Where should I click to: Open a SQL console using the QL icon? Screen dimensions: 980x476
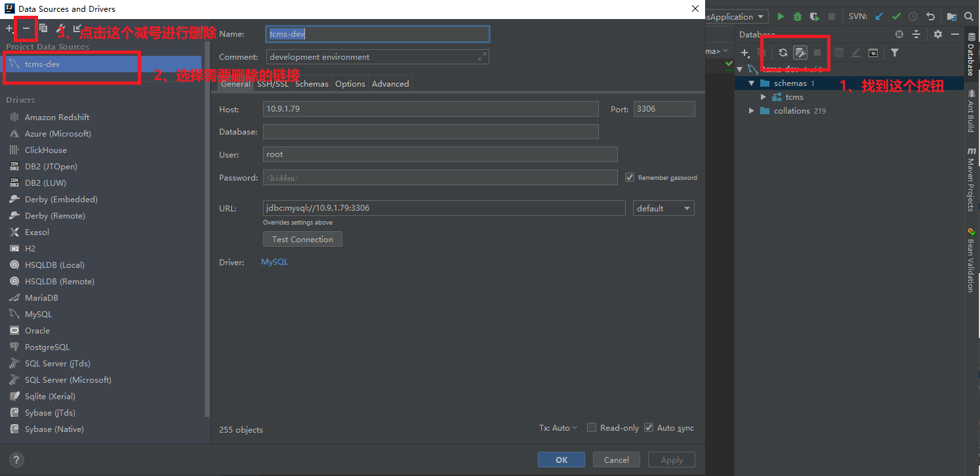(x=872, y=53)
